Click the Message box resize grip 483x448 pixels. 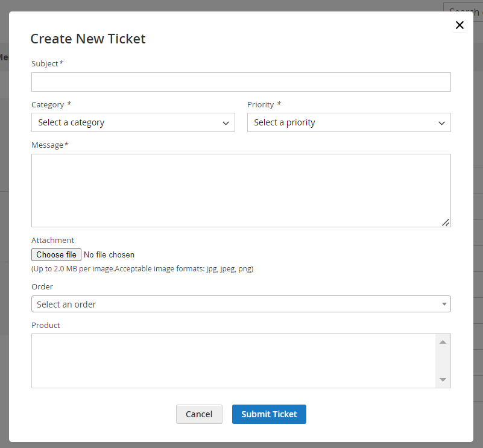tap(446, 222)
